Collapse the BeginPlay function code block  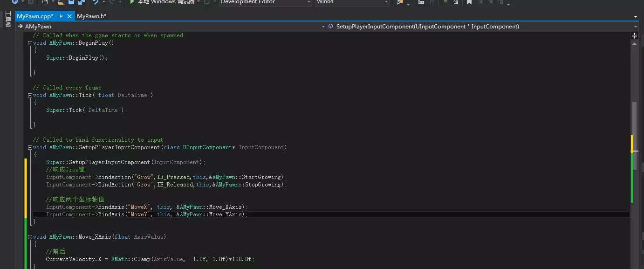tap(30, 43)
